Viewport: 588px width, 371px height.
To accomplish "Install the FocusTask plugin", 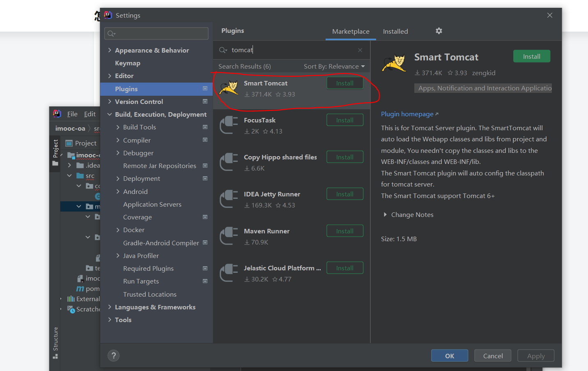I will (345, 120).
